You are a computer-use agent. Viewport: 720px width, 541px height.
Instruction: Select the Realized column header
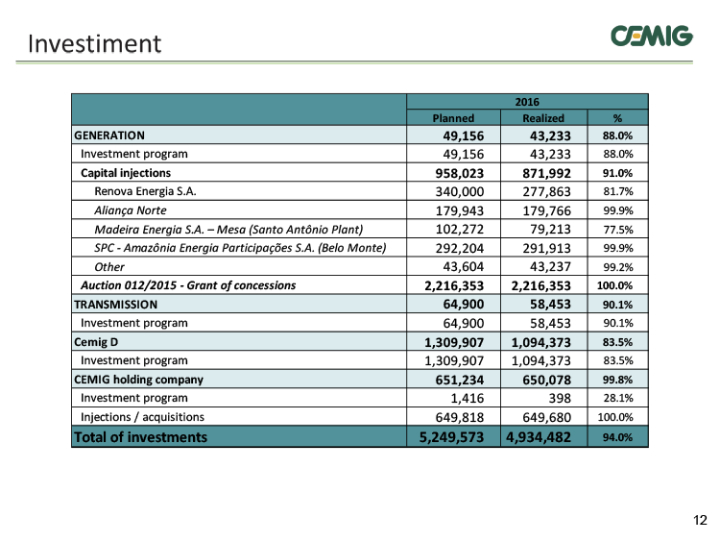click(x=543, y=118)
